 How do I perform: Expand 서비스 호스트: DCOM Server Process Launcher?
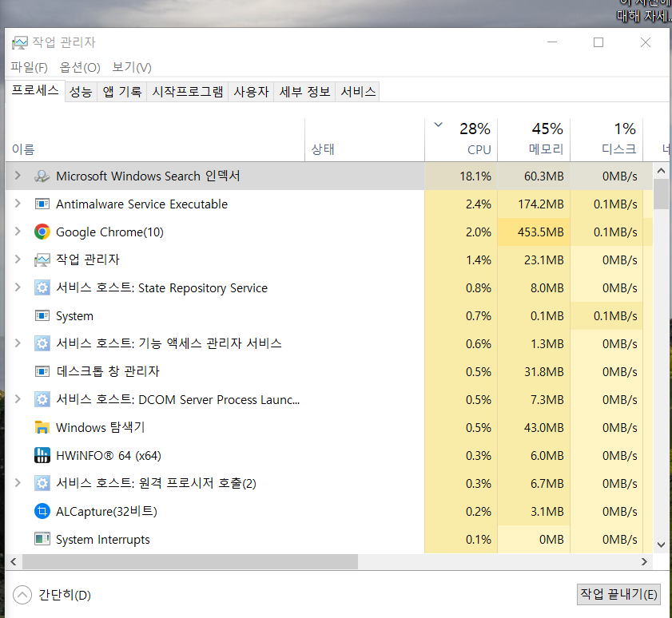point(18,398)
